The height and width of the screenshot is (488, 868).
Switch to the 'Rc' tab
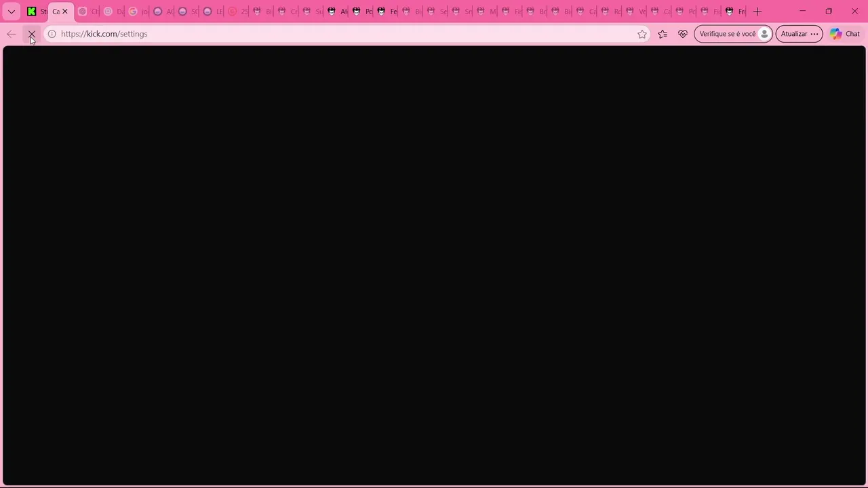coord(611,12)
